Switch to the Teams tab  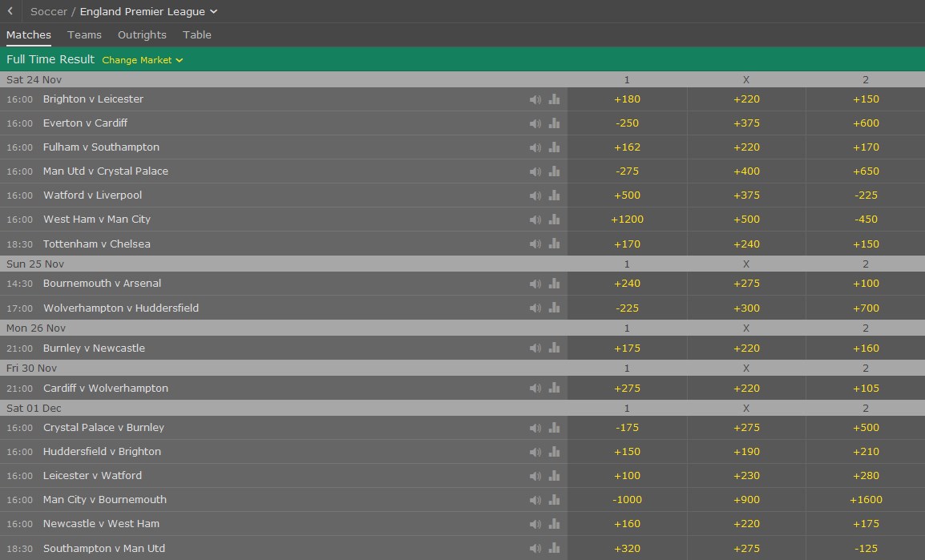[x=84, y=34]
